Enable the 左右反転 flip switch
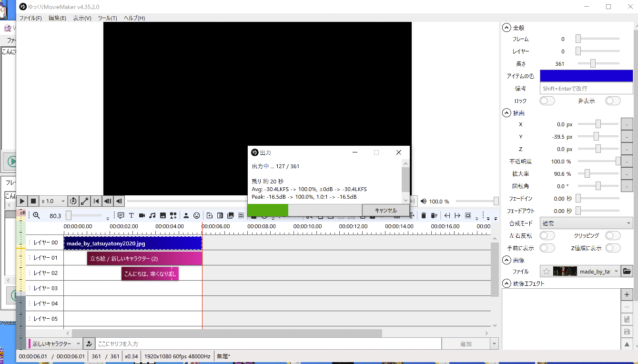Viewport: 638px width, 364px height. click(x=547, y=236)
